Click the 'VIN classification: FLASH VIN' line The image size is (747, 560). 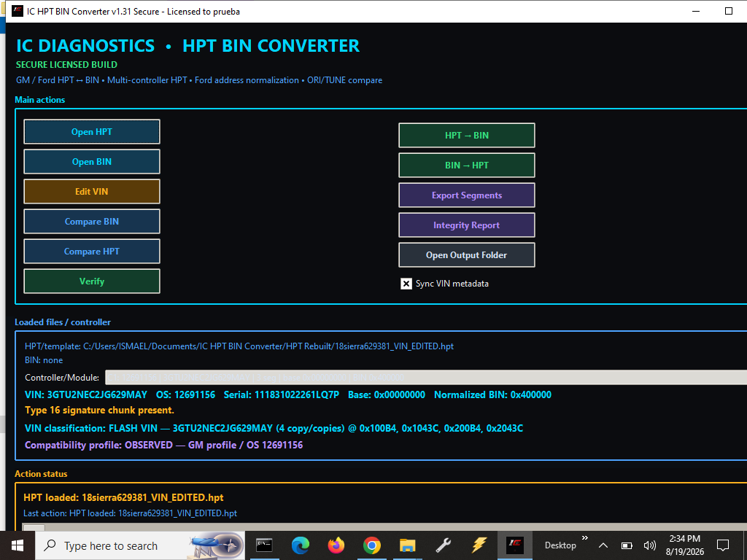[x=274, y=428]
